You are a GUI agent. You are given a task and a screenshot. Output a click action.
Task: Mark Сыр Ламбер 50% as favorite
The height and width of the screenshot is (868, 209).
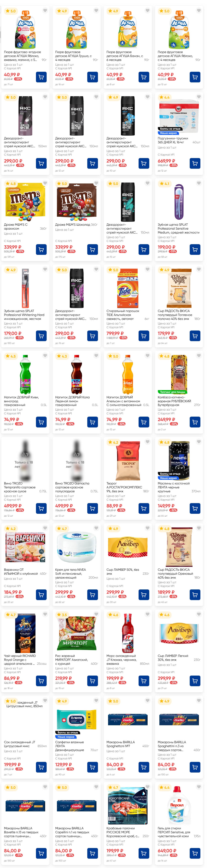(148, 528)
